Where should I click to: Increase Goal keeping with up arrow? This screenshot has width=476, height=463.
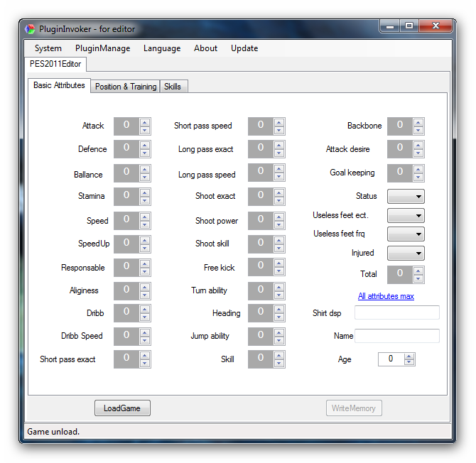click(x=418, y=170)
